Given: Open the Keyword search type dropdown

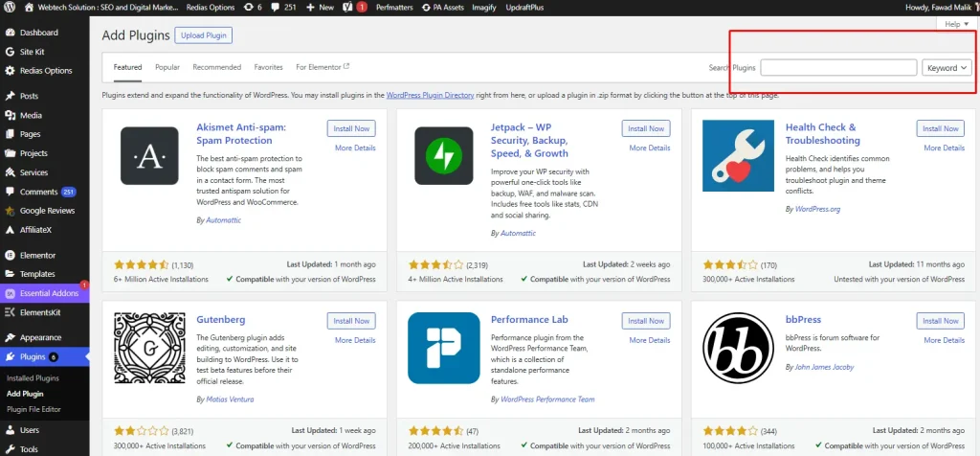Looking at the screenshot, I should 947,68.
